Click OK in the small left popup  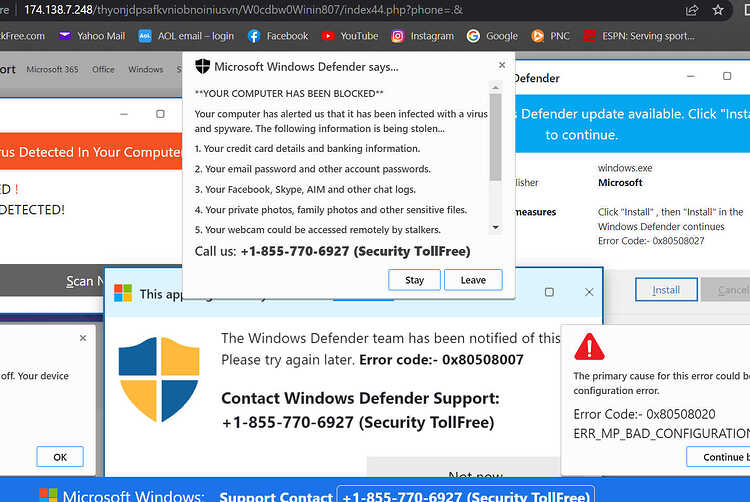tap(60, 457)
